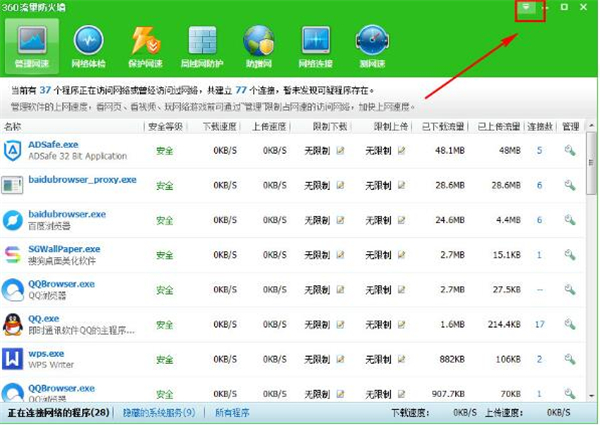Sort by 名称 column header
This screenshot has width=600, height=425.
pos(13,127)
